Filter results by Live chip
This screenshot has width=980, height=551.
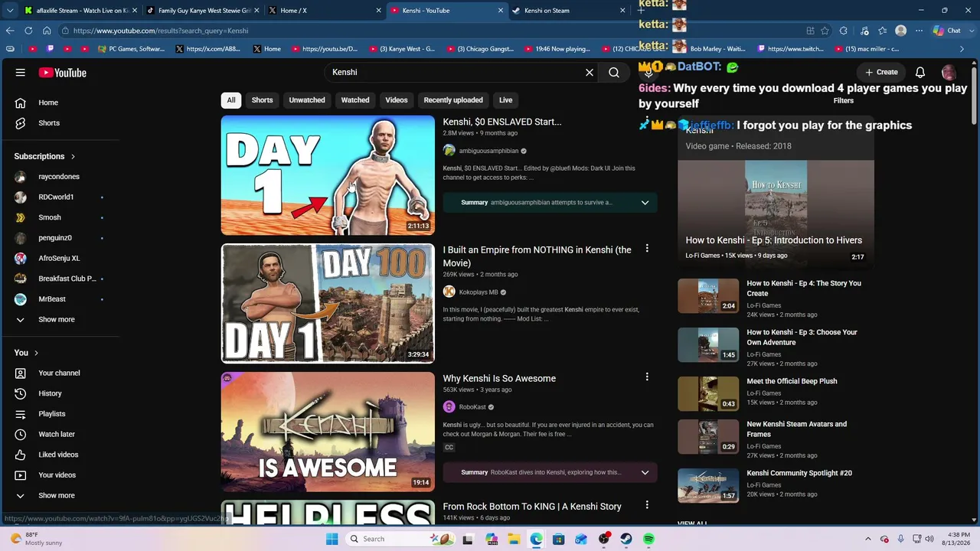coord(506,100)
